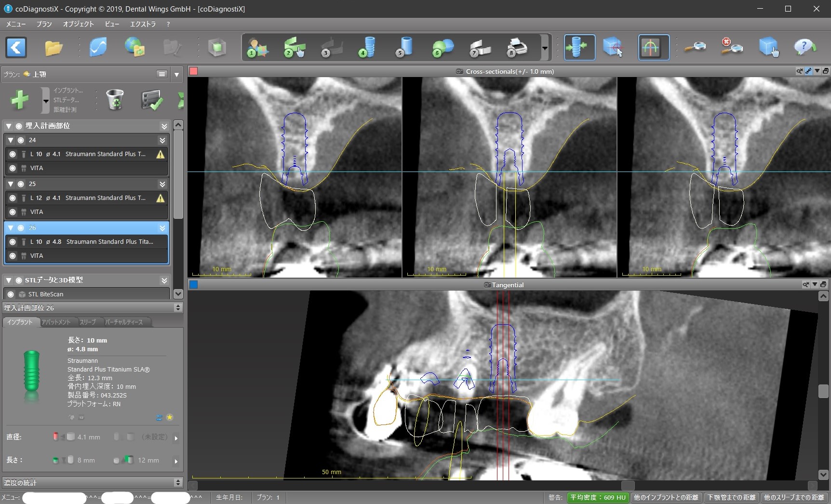This screenshot has height=504, width=831.
Task: Click the 平均密度 609 HU indicator
Action: click(598, 497)
